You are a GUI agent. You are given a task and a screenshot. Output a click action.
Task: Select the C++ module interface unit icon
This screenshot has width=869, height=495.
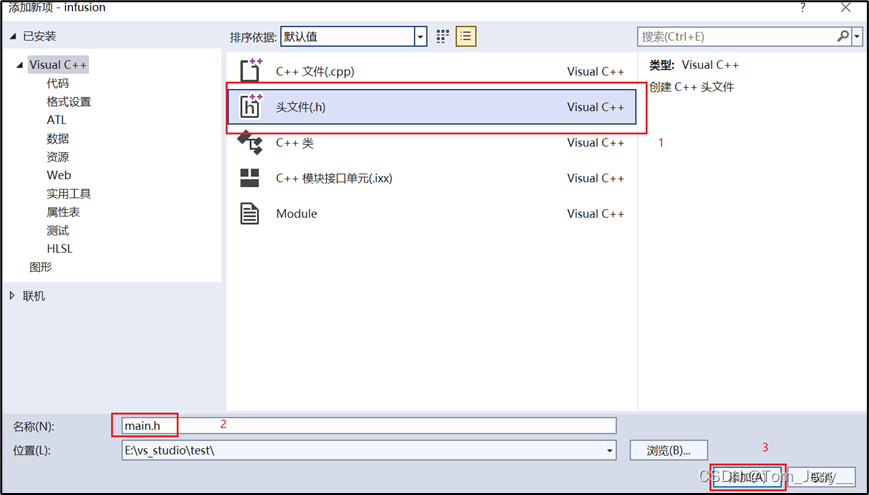[250, 178]
